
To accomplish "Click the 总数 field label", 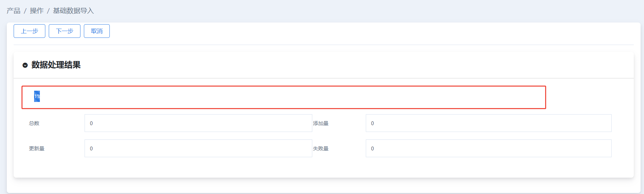I will (34, 123).
